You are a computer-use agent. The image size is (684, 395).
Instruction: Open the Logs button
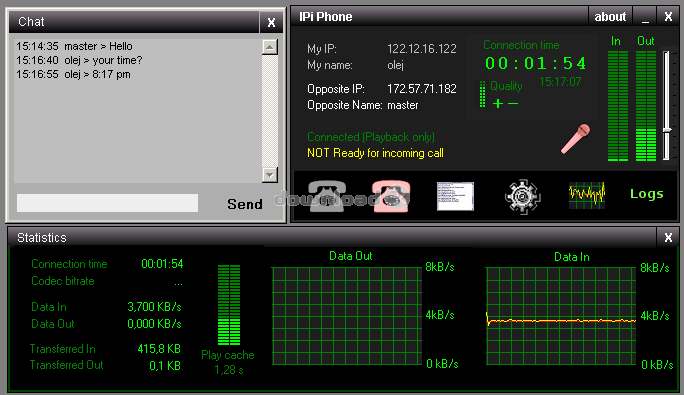646,194
